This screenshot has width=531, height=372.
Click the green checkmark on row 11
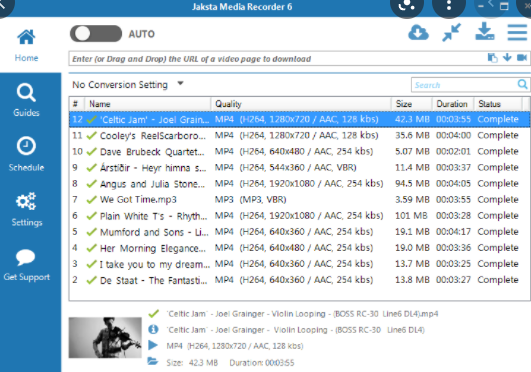click(x=91, y=136)
